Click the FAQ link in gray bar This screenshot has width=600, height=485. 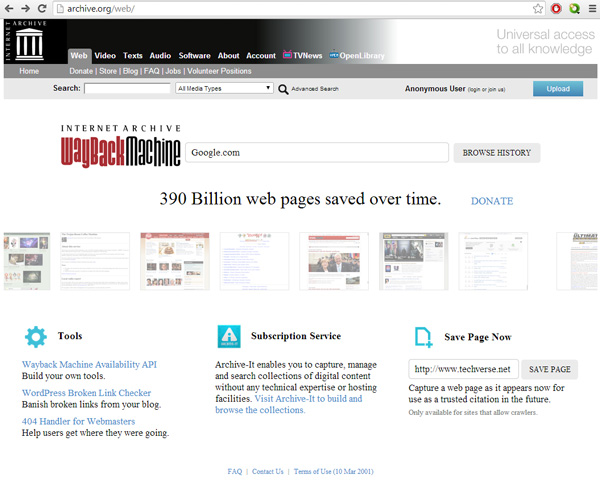pyautogui.click(x=152, y=71)
